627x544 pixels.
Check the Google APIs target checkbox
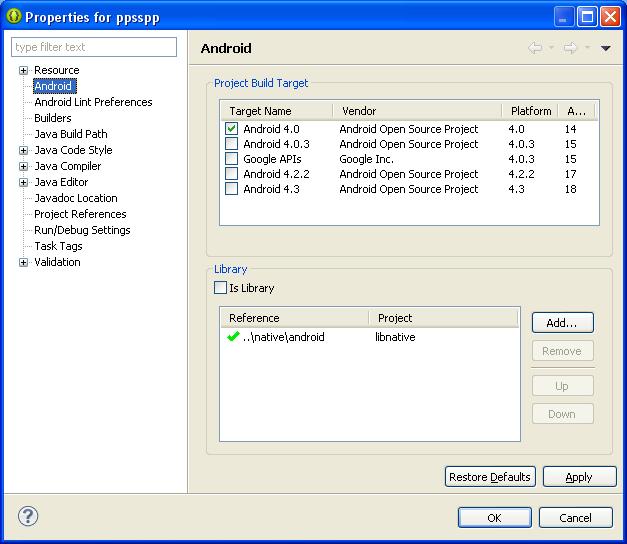tap(232, 159)
